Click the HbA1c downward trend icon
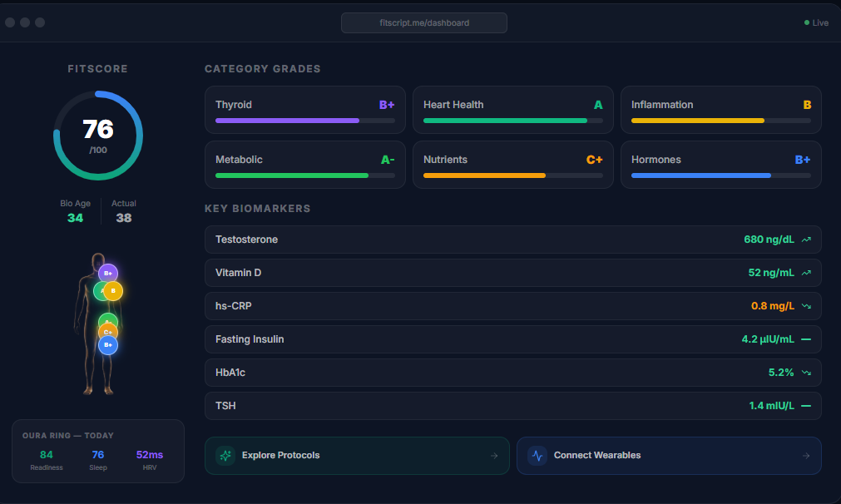Screen dimensions: 841x504 pos(806,373)
